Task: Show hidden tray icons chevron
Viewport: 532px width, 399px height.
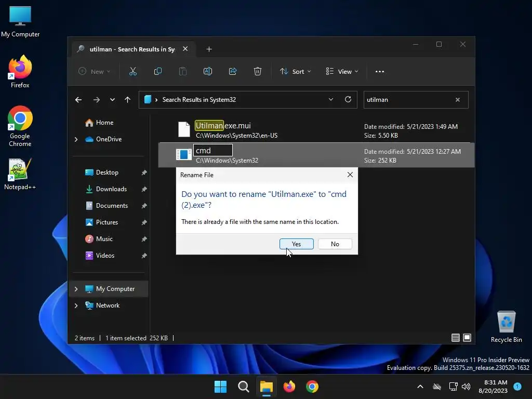Action: point(420,387)
